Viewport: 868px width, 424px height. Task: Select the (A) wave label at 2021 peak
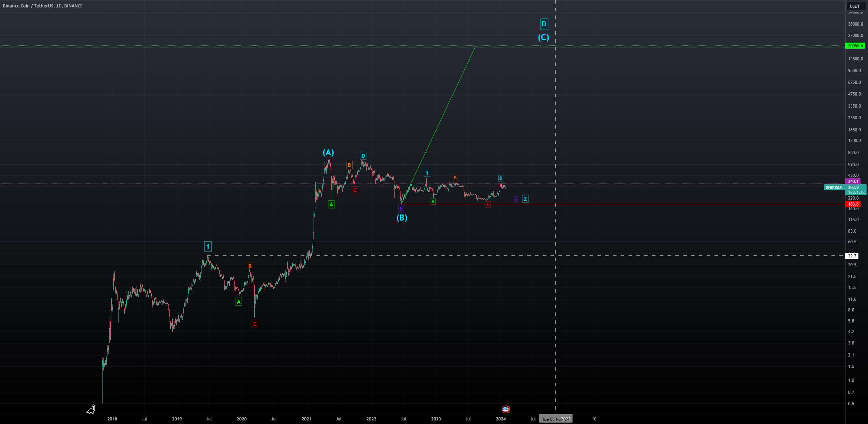328,153
